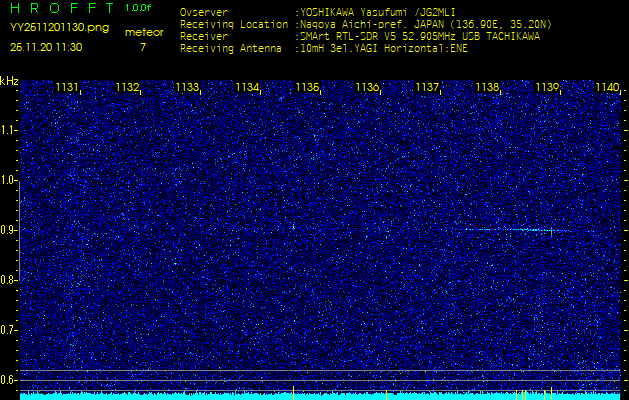Click the Receiving Antenna description line
This screenshot has width=629, height=400.
tap(324, 49)
